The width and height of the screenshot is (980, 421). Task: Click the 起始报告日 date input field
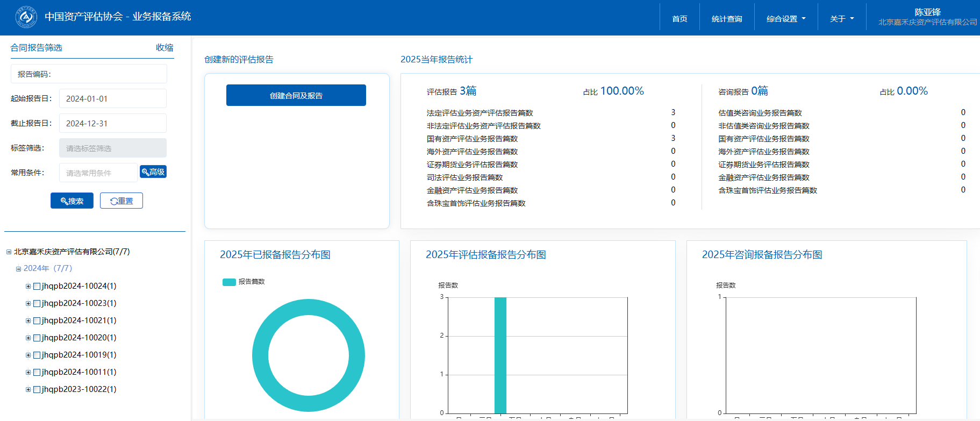coord(113,98)
